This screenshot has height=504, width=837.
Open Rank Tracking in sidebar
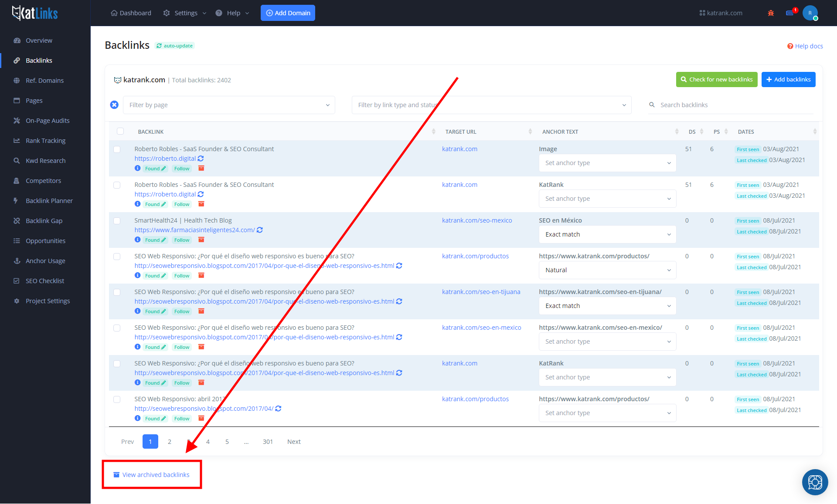[x=45, y=141]
